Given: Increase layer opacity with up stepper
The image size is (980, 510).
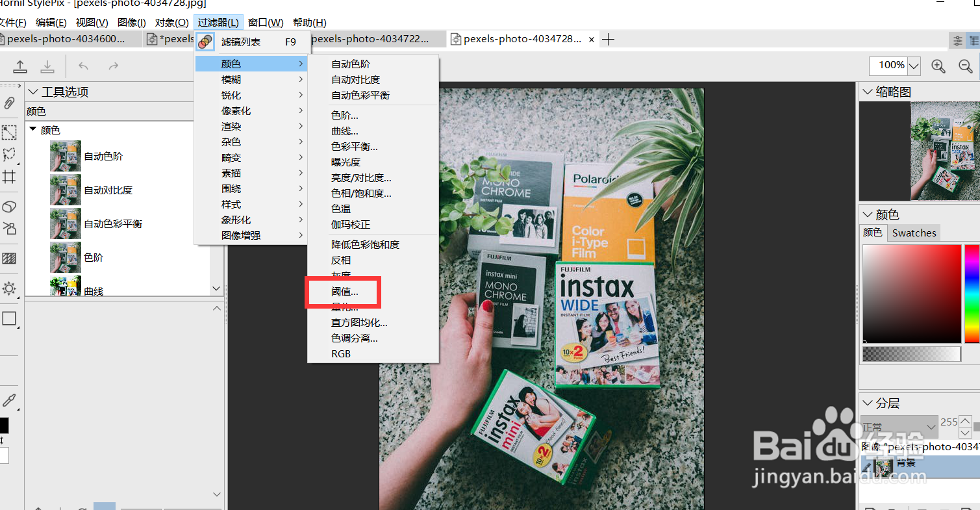Looking at the screenshot, I should pos(966,421).
